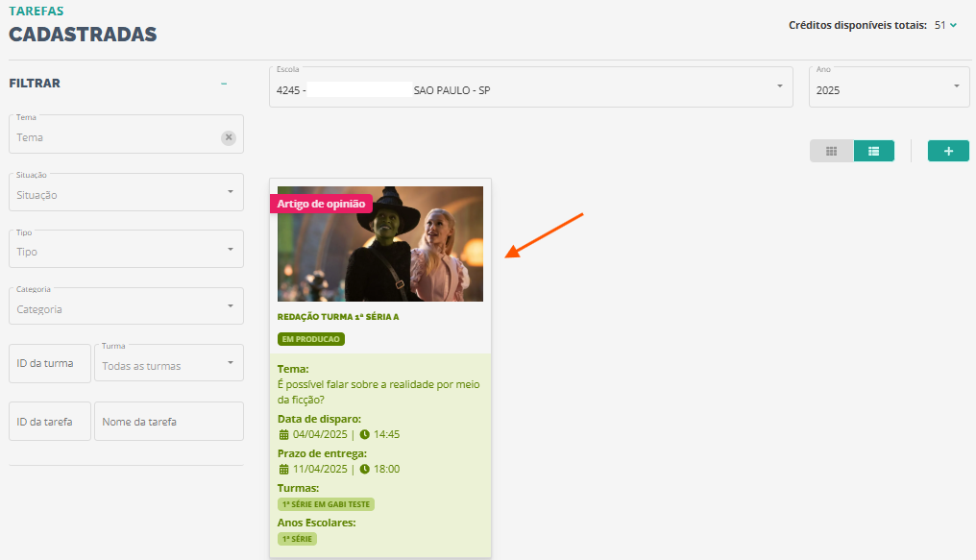Screen dimensions: 976x560
Task: Click the 'Prazo de entrega:' label
Action: 323,453
